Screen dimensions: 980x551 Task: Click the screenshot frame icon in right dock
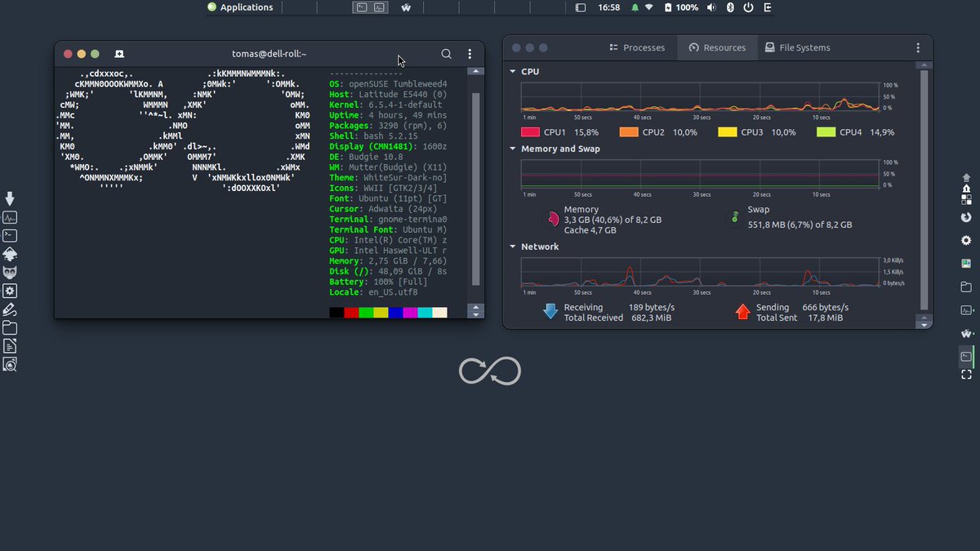[x=966, y=375]
